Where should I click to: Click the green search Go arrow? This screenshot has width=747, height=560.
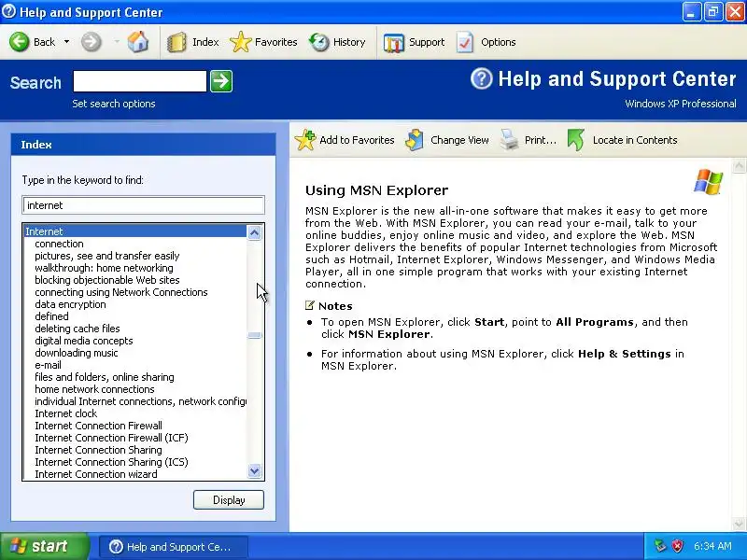[221, 81]
